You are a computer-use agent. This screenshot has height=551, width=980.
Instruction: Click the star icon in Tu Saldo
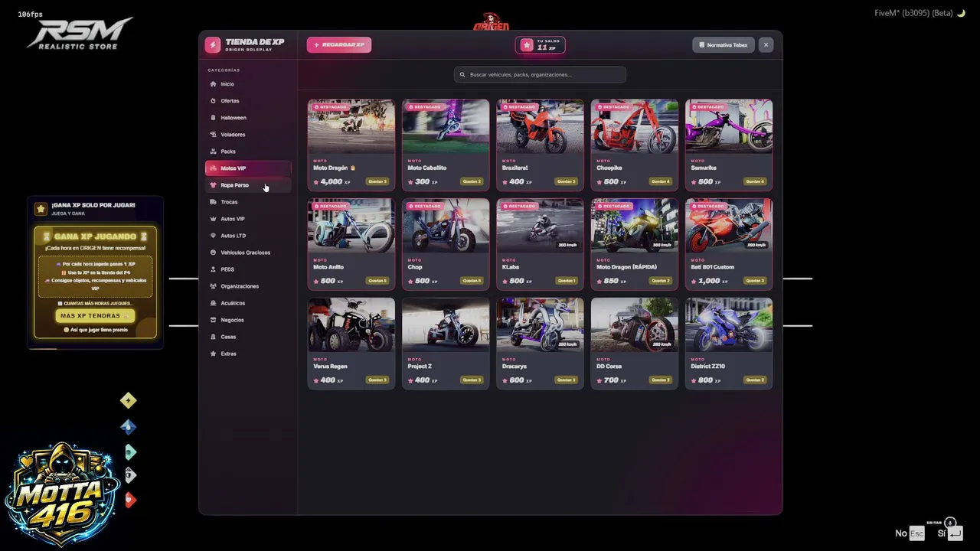(x=527, y=45)
